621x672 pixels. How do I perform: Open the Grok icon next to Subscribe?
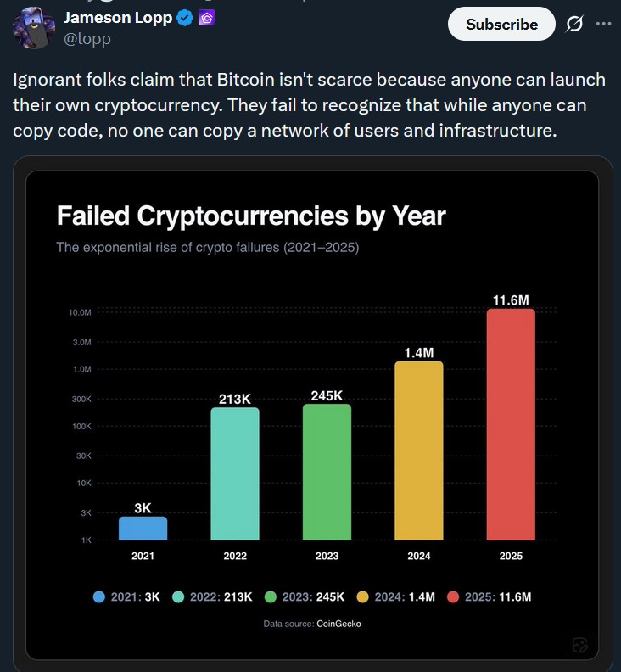tap(574, 24)
